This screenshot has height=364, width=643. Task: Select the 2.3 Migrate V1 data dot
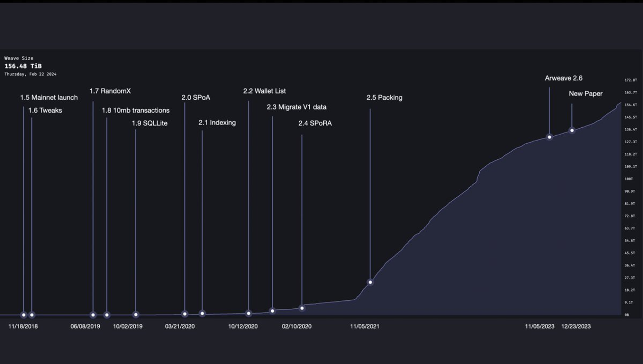[x=272, y=311]
